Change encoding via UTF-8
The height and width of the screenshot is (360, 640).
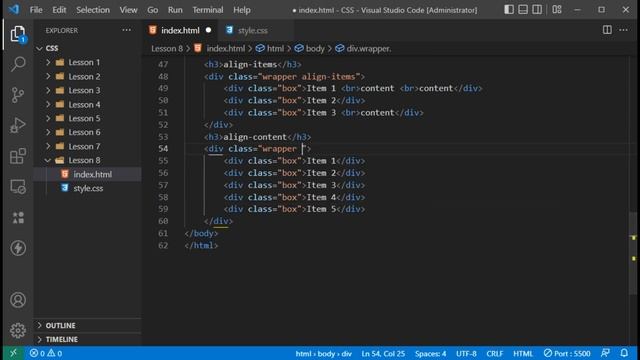(x=466, y=353)
